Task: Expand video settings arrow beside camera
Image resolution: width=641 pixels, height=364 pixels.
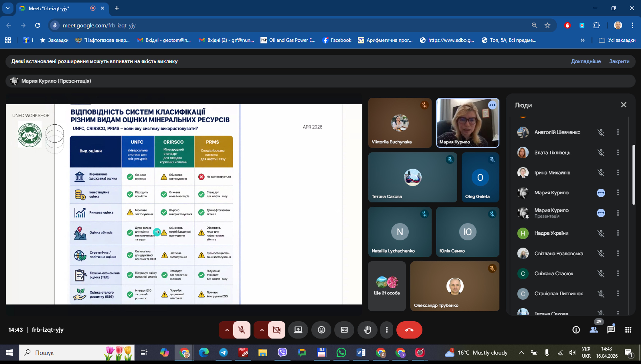Action: [x=262, y=330]
